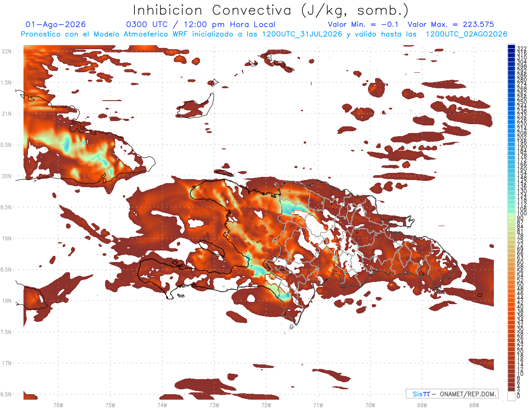Click the '7.5N' latitude label
The height and width of the screenshot is (411, 532).
6,332
